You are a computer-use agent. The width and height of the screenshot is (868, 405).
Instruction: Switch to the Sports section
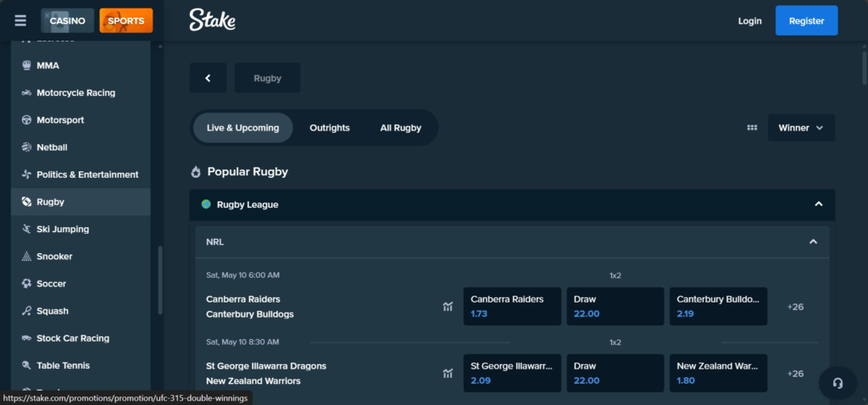126,21
